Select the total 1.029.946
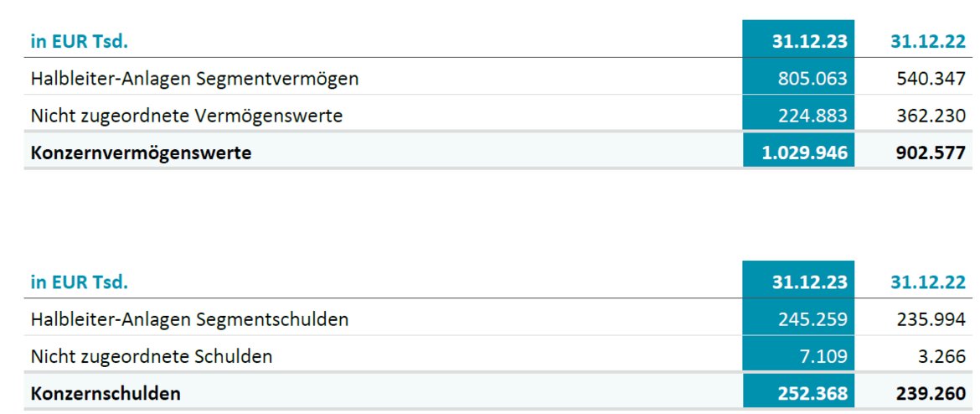 point(805,153)
